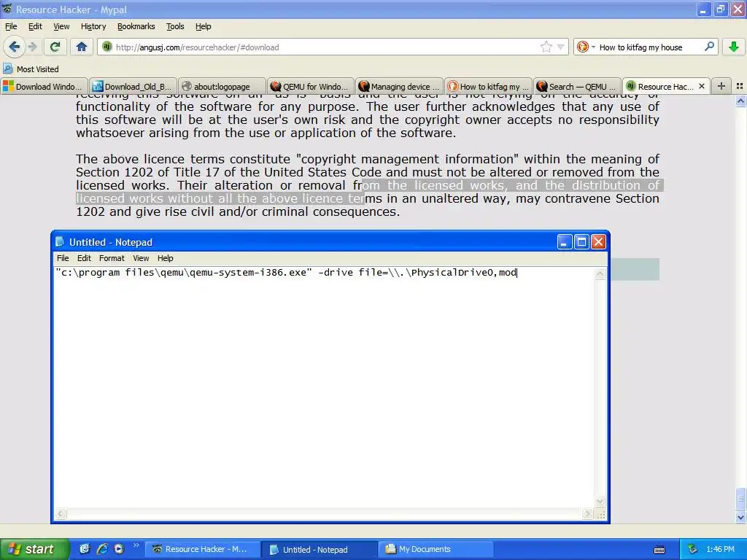Switch to Untitled - Notepad taskbar button
The image size is (747, 560).
pos(320,549)
